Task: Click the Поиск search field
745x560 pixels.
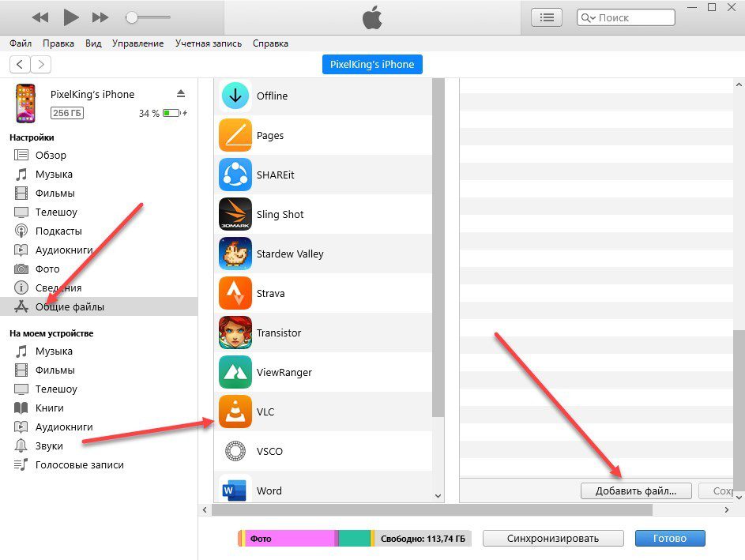Action: click(626, 17)
